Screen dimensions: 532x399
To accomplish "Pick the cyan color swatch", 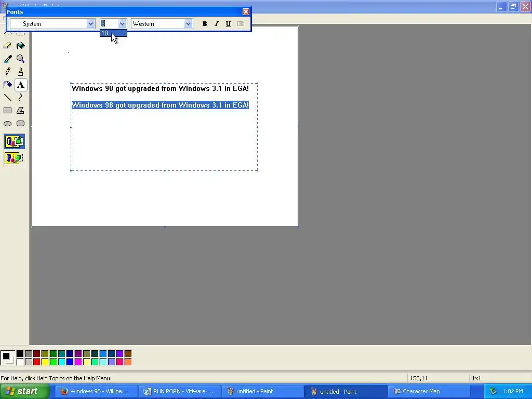I will [61, 362].
